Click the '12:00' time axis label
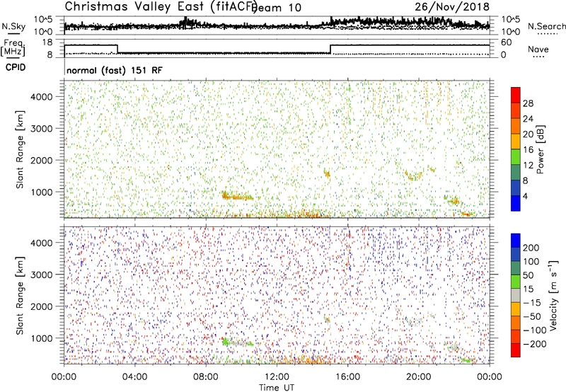Screen dimensions: 566x392 [x=277, y=377]
